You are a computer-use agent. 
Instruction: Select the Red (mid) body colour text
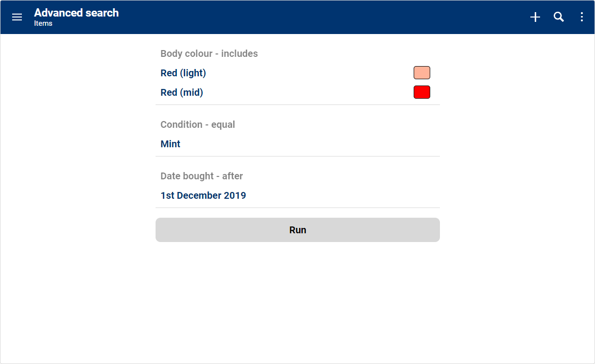click(x=182, y=92)
